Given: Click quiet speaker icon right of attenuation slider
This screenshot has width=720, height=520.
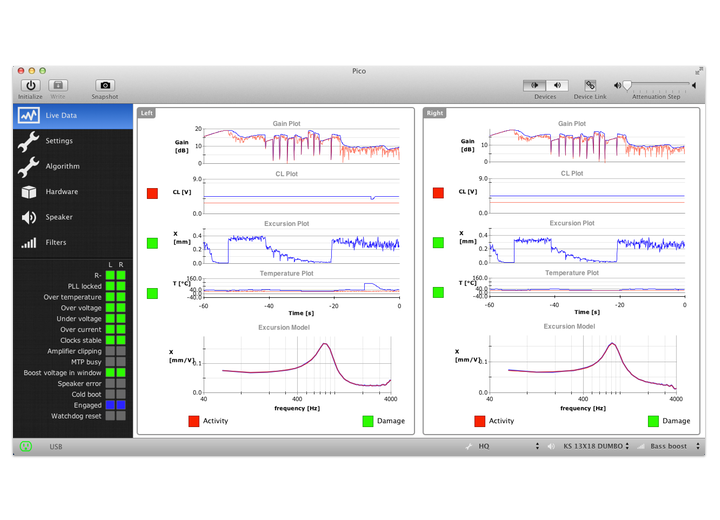Looking at the screenshot, I should (x=694, y=85).
